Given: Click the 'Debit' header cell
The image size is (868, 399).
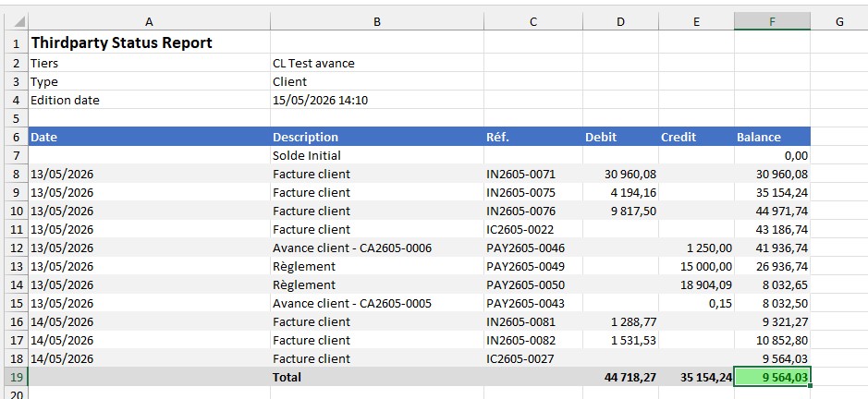Looking at the screenshot, I should [x=620, y=137].
